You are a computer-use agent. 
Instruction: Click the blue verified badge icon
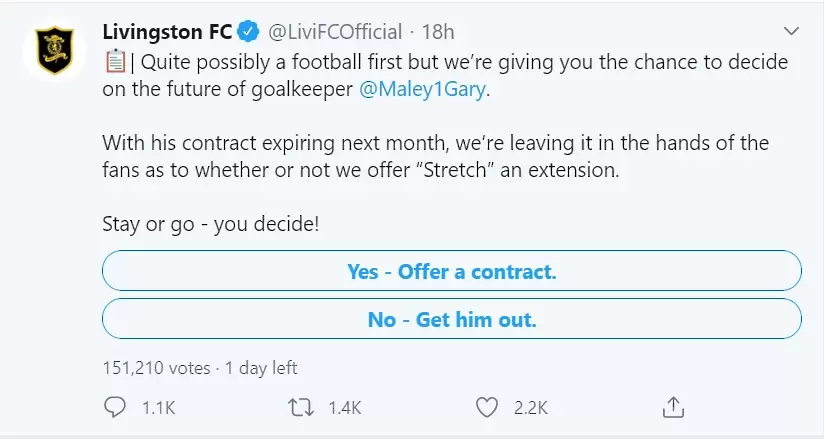coord(253,32)
